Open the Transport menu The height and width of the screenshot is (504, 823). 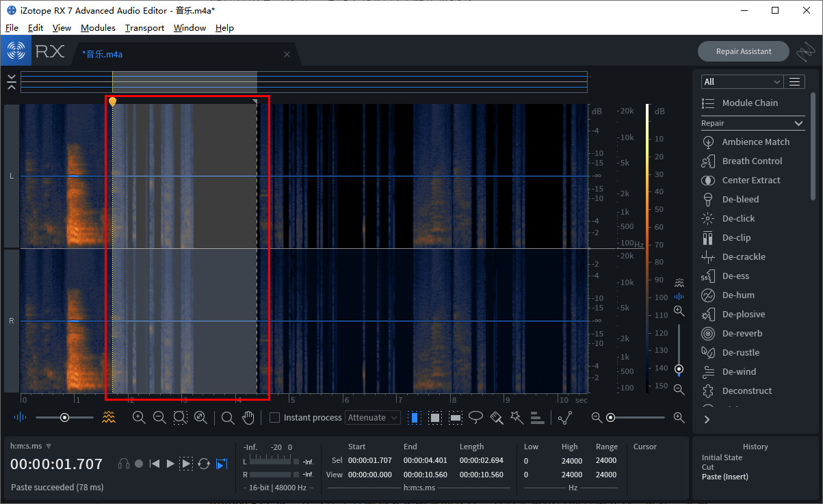144,28
